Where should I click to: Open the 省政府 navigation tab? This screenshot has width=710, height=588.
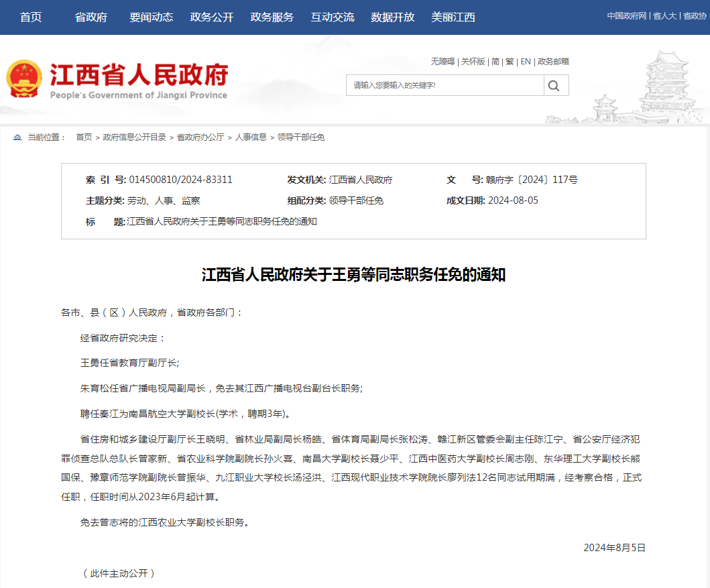(91, 17)
